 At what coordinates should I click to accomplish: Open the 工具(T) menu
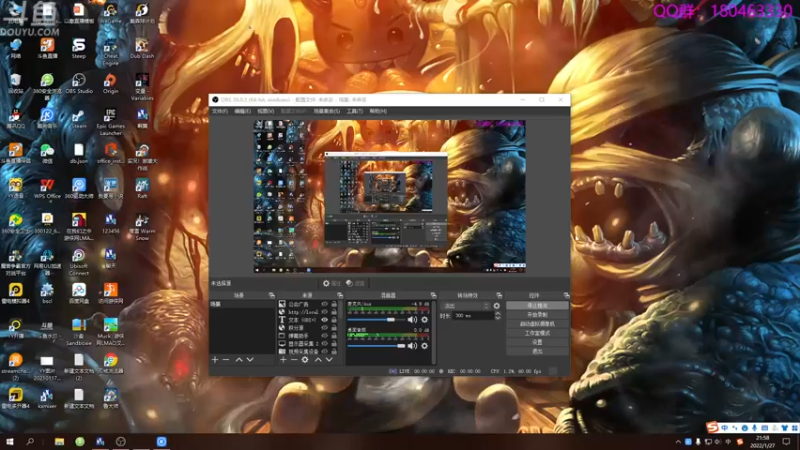[x=355, y=111]
